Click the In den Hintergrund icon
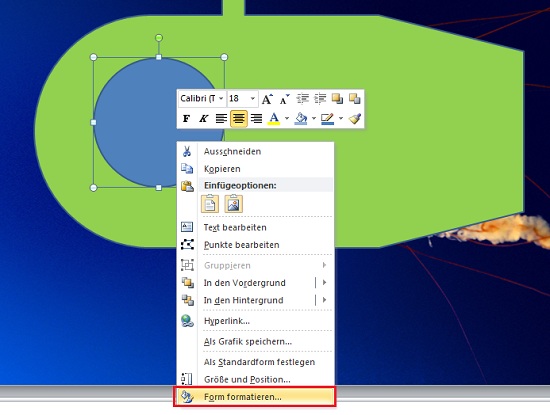The image size is (550, 415). (187, 300)
